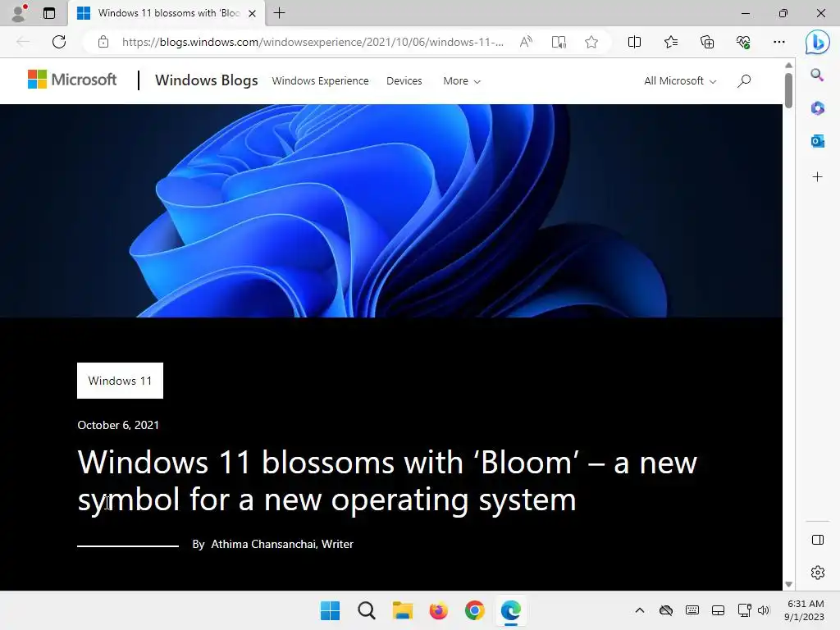
Task: Click the article headline text
Action: point(387,481)
